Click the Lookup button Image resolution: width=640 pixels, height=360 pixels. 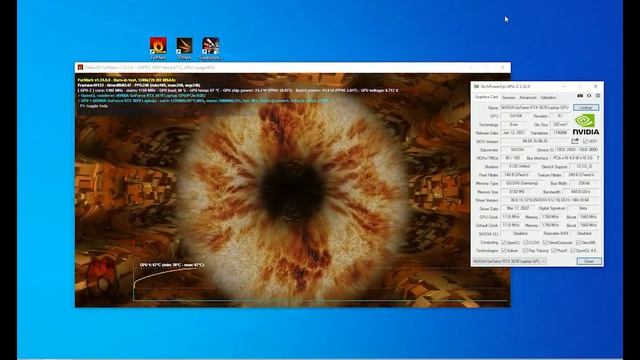pos(586,107)
